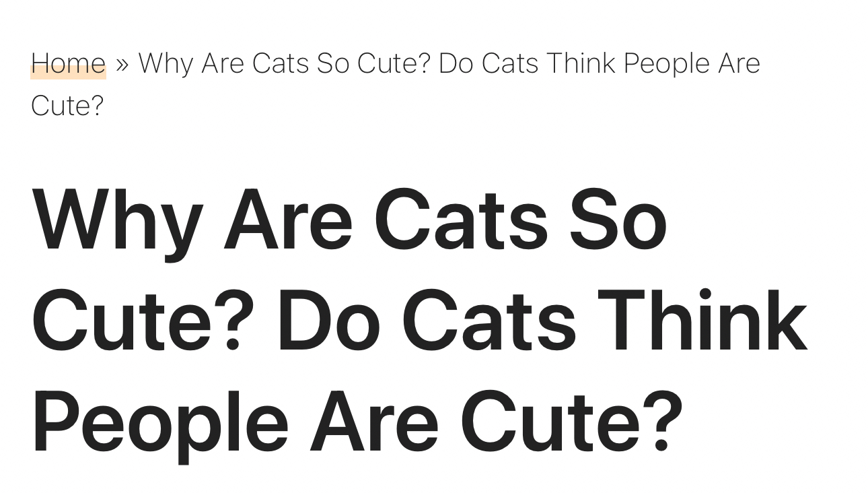868x493 pixels.
Task: Click the word 'People' in the headline
Action: tap(160, 423)
